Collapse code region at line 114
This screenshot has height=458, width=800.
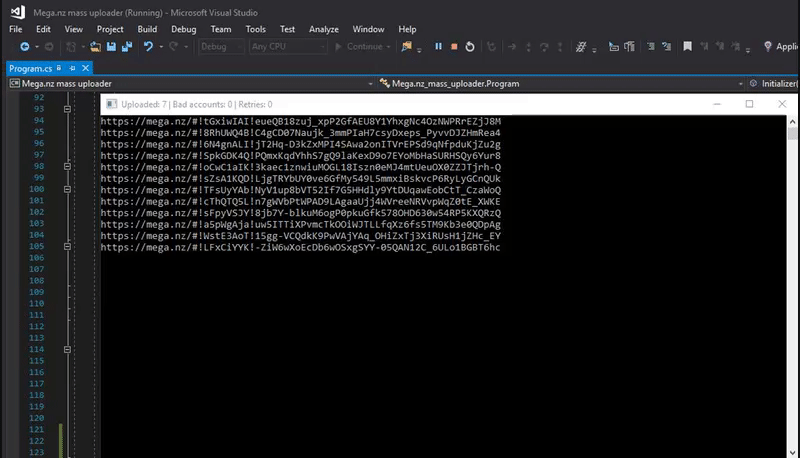(x=67, y=349)
